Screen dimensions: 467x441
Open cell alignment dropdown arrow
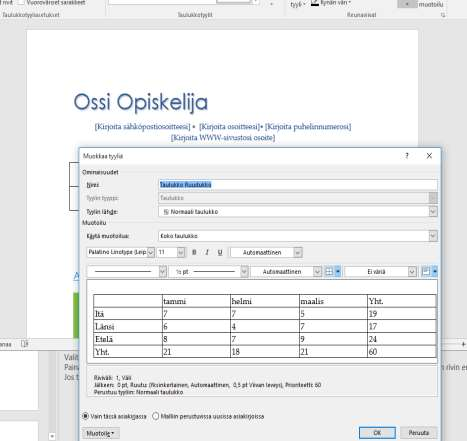(x=435, y=272)
